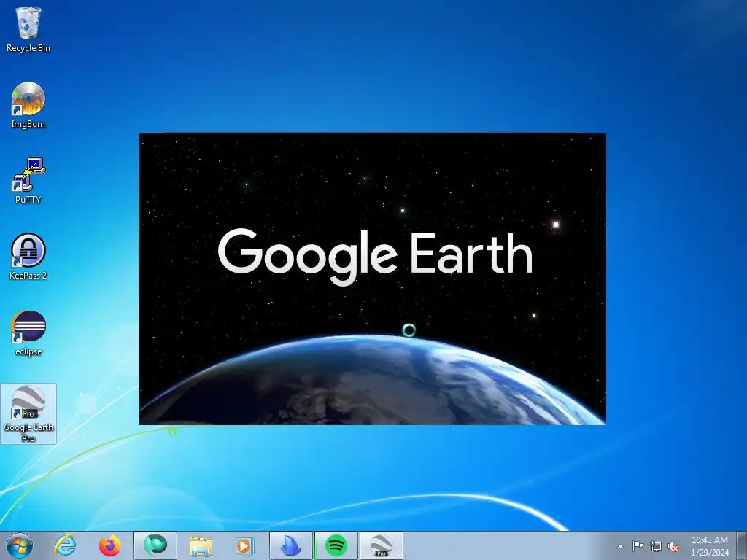Select the KeePass 2 desktop shortcut

pos(28,257)
